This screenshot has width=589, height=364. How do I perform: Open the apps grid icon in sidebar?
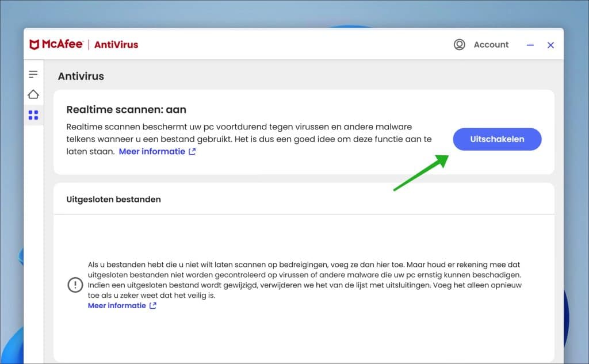click(33, 115)
